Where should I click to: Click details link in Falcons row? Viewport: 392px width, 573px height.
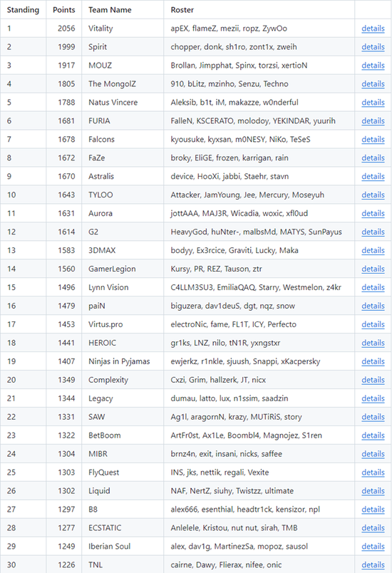373,139
